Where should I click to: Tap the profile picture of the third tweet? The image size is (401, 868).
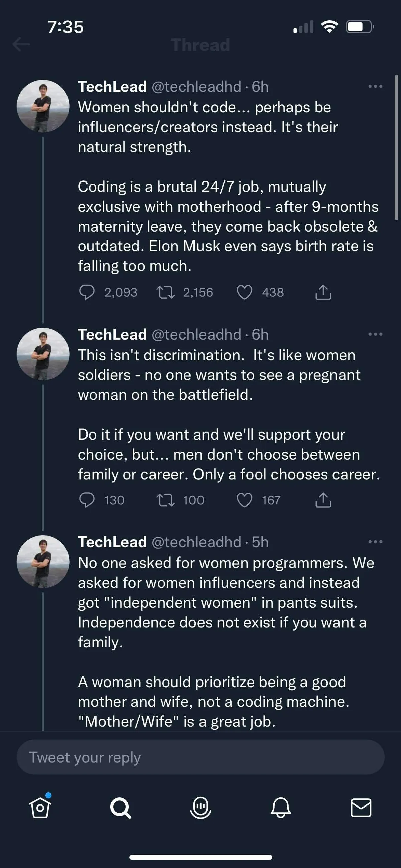tap(43, 562)
